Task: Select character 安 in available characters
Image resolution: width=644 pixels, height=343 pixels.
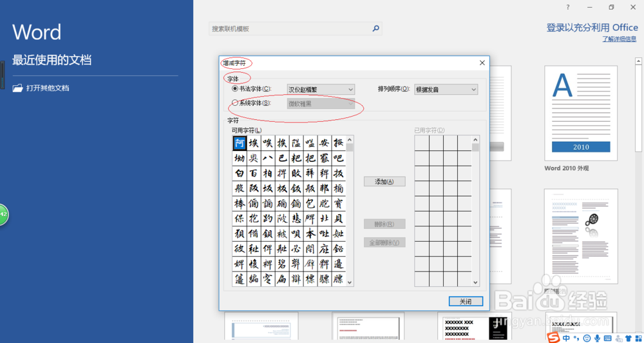Action: coord(324,142)
